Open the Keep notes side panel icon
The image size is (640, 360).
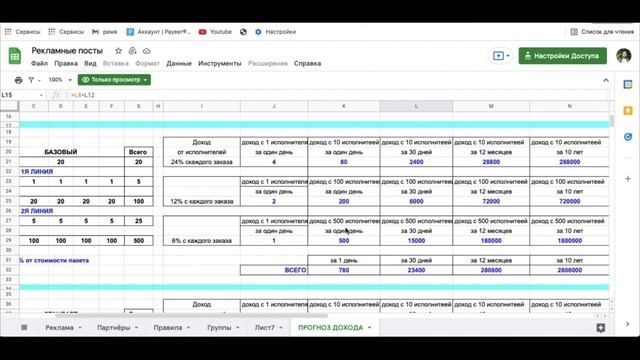point(628,111)
